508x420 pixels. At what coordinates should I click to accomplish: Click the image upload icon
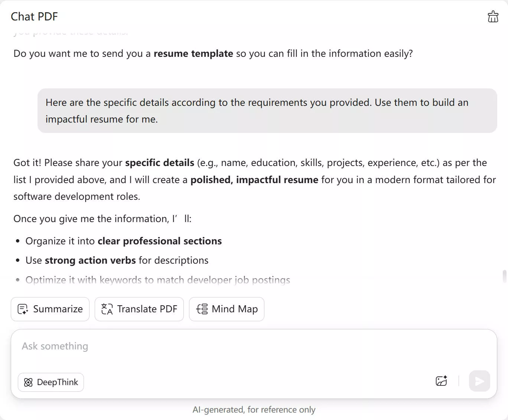point(441,381)
